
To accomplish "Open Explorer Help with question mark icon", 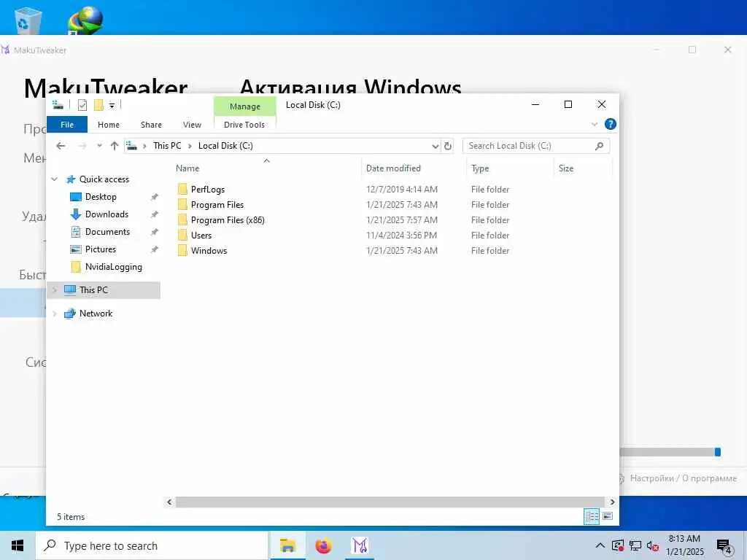I will click(x=611, y=124).
